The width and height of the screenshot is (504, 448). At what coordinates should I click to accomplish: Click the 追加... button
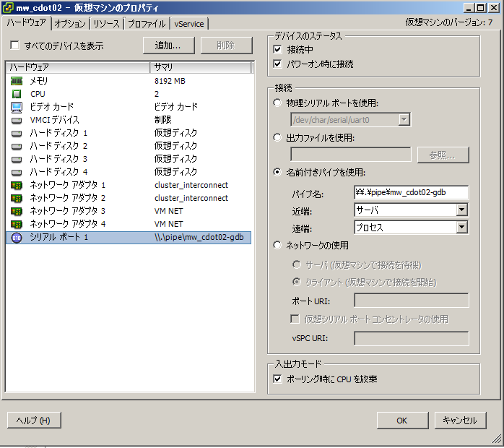[169, 46]
